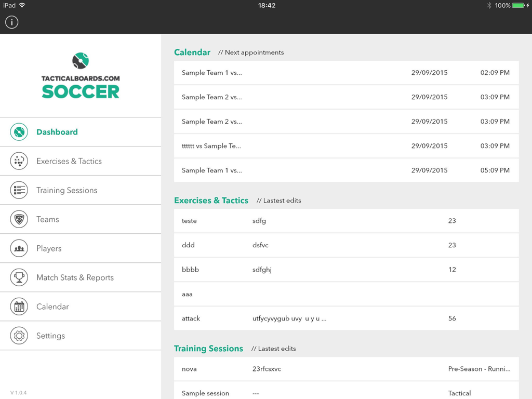Viewport: 532px width, 399px height.
Task: Click the TacticalBoards.com Soccer logo
Action: coord(80,75)
